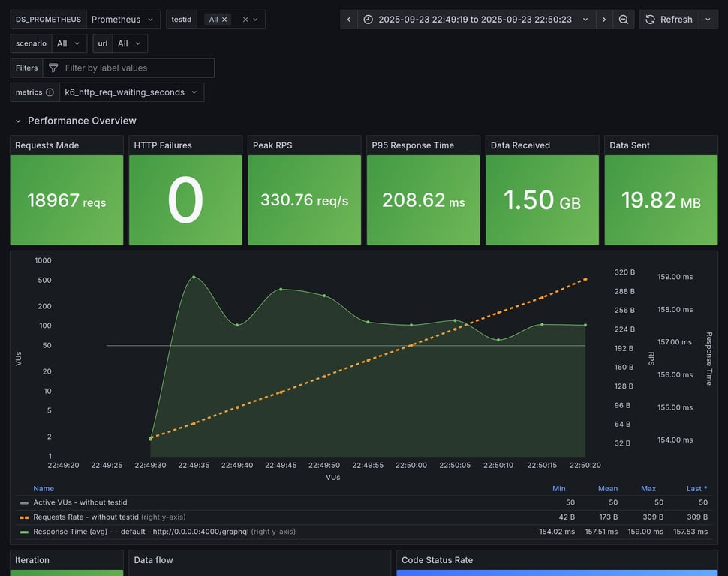728x576 pixels.
Task: Go to previous time range arrow
Action: click(349, 19)
